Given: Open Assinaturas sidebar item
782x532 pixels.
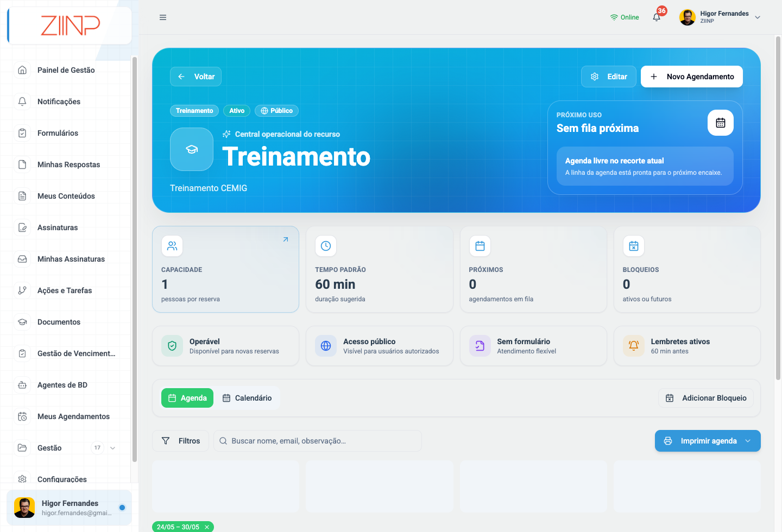Looking at the screenshot, I should tap(66, 227).
